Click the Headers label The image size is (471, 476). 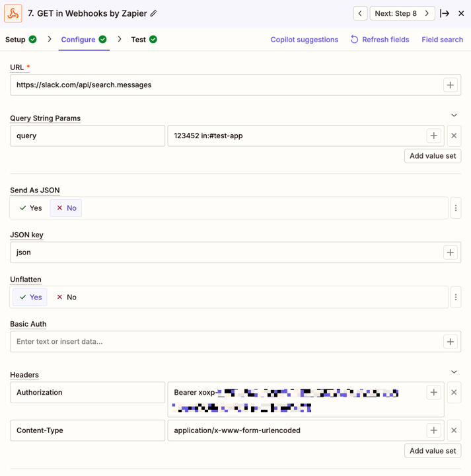coord(24,375)
